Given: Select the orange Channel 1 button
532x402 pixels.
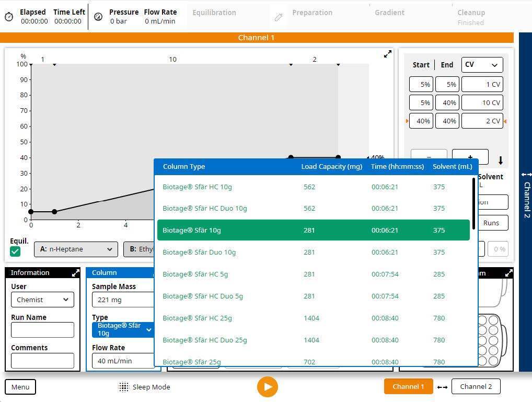Looking at the screenshot, I should 408,387.
